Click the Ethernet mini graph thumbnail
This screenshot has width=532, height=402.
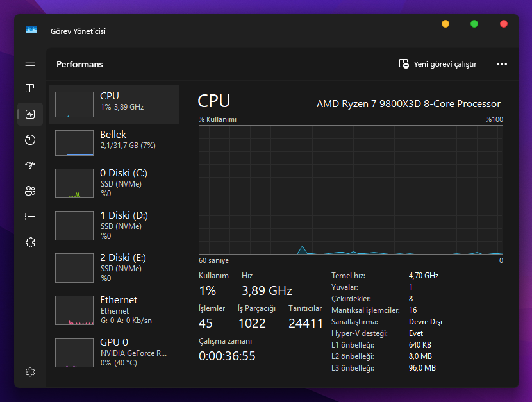point(74,310)
